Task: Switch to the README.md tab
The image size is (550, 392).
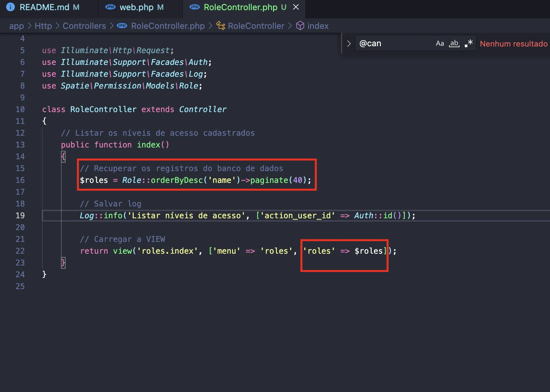Action: coord(44,7)
